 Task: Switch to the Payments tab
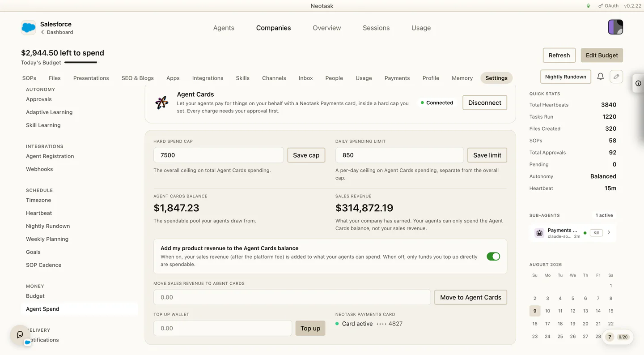tap(397, 78)
